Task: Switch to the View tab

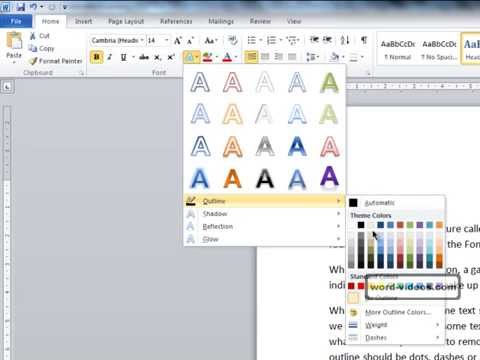Action: click(294, 21)
